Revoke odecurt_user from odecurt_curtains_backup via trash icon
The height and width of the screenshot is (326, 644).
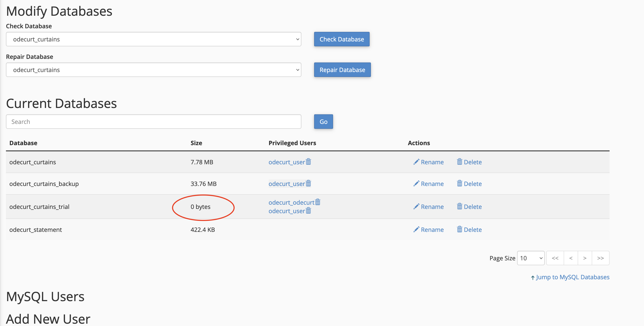308,183
